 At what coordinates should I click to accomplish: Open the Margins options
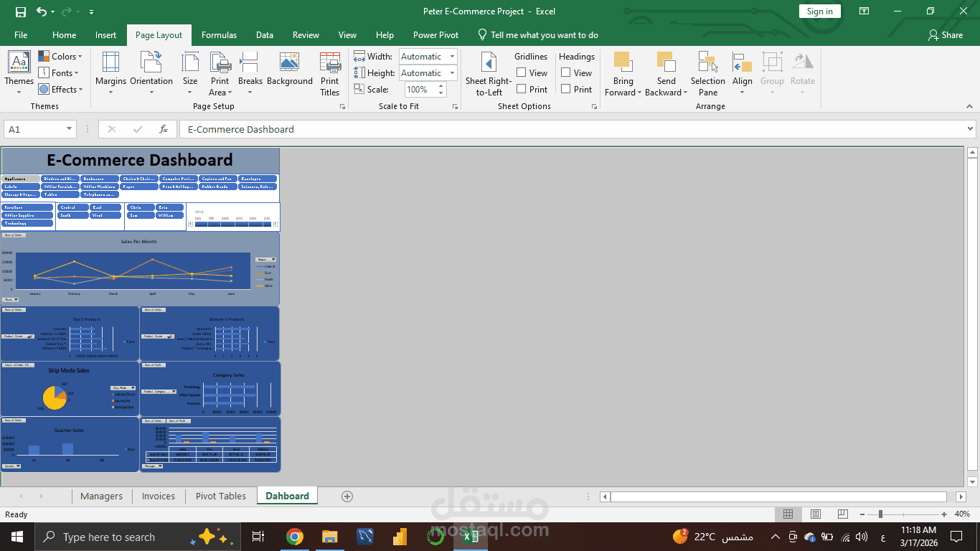(x=110, y=73)
